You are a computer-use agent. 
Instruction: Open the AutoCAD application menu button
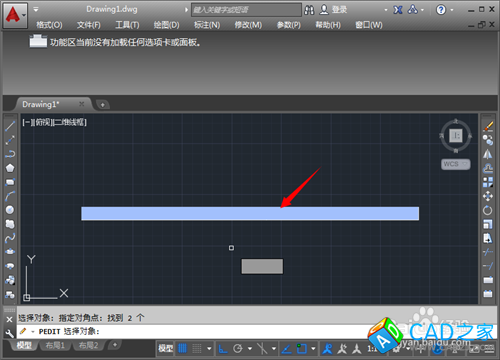pyautogui.click(x=15, y=15)
